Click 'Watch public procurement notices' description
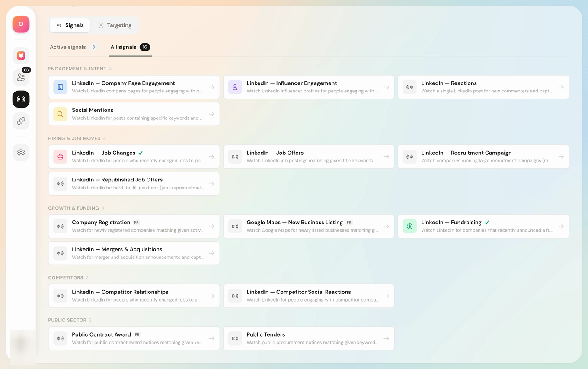The height and width of the screenshot is (369, 588). point(312,343)
